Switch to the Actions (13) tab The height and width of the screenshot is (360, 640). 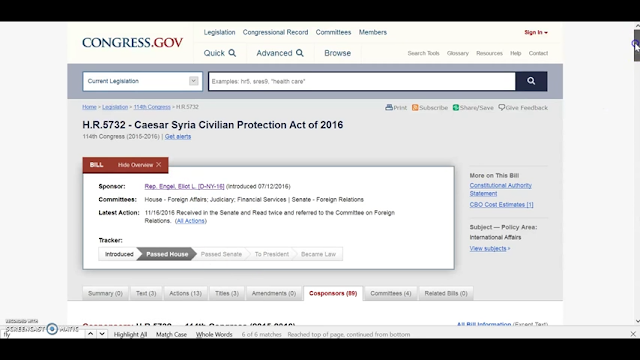(185, 293)
